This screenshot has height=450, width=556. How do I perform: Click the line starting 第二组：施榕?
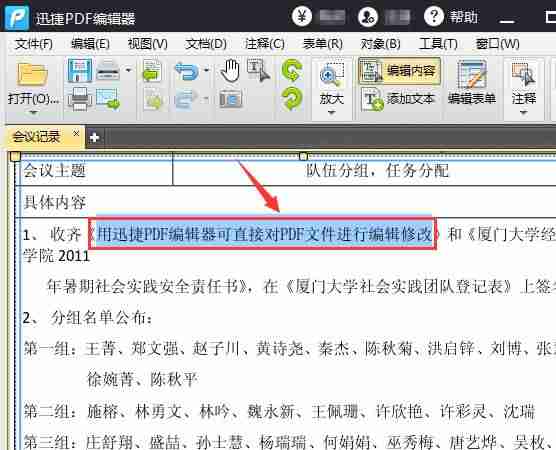[x=279, y=411]
